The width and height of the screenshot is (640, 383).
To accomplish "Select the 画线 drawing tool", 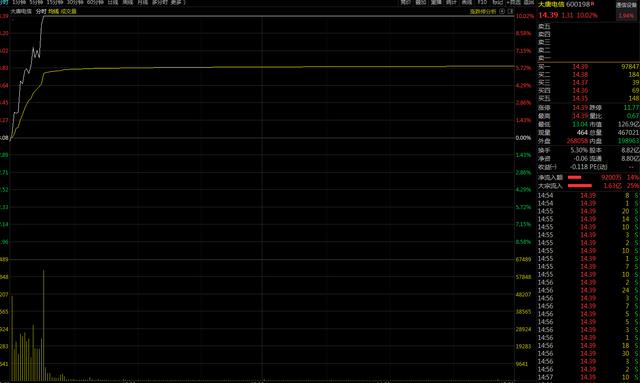I will (467, 2).
